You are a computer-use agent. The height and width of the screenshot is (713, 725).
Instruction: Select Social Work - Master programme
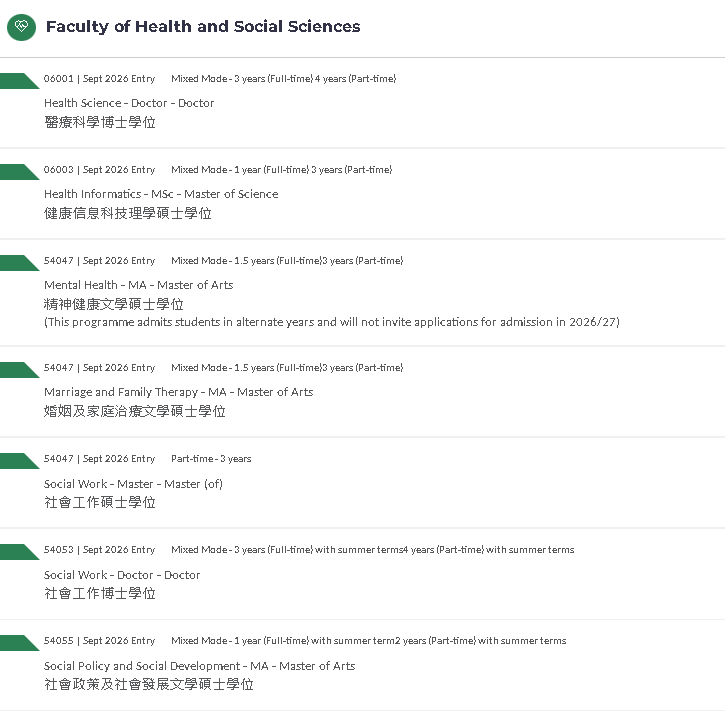coord(133,484)
